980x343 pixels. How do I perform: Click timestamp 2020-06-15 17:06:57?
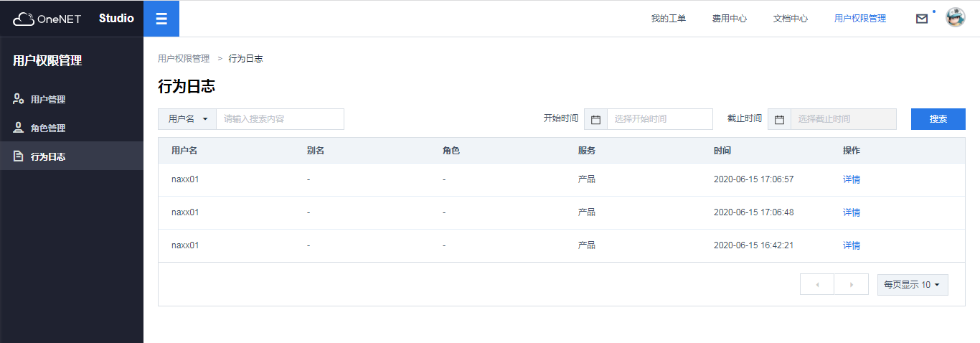[x=754, y=179]
